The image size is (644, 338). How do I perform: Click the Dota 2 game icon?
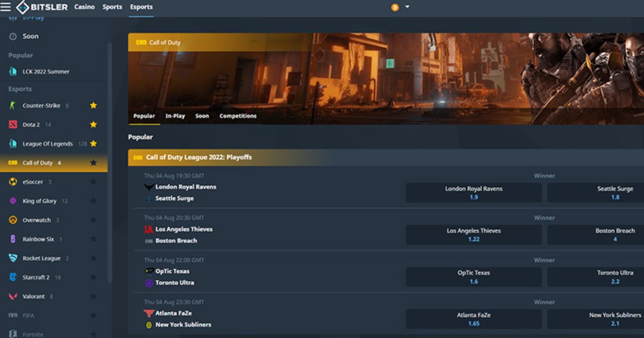pos(13,125)
